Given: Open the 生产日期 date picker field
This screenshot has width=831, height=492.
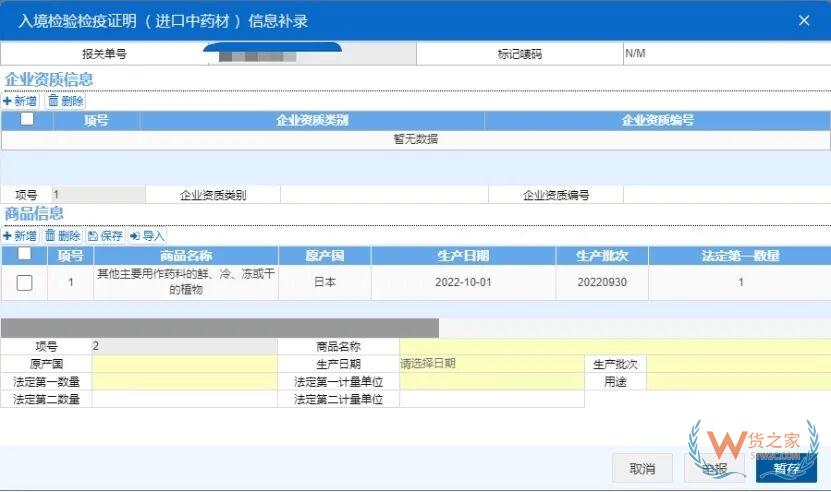Looking at the screenshot, I should [x=492, y=364].
